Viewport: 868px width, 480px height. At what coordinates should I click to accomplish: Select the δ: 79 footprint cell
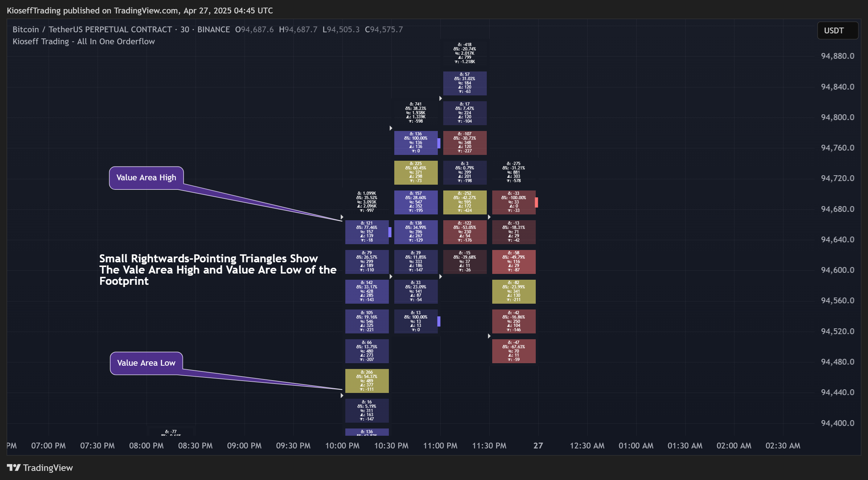pyautogui.click(x=367, y=262)
